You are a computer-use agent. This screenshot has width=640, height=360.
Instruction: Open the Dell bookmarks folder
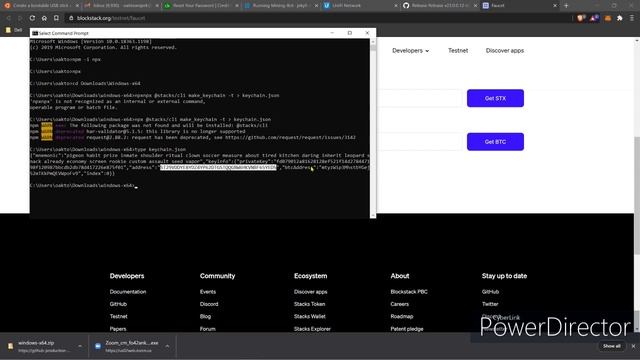coord(14,30)
